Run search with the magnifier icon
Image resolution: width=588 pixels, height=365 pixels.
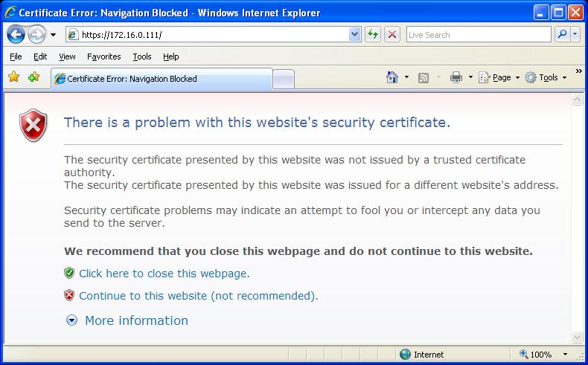[x=562, y=34]
